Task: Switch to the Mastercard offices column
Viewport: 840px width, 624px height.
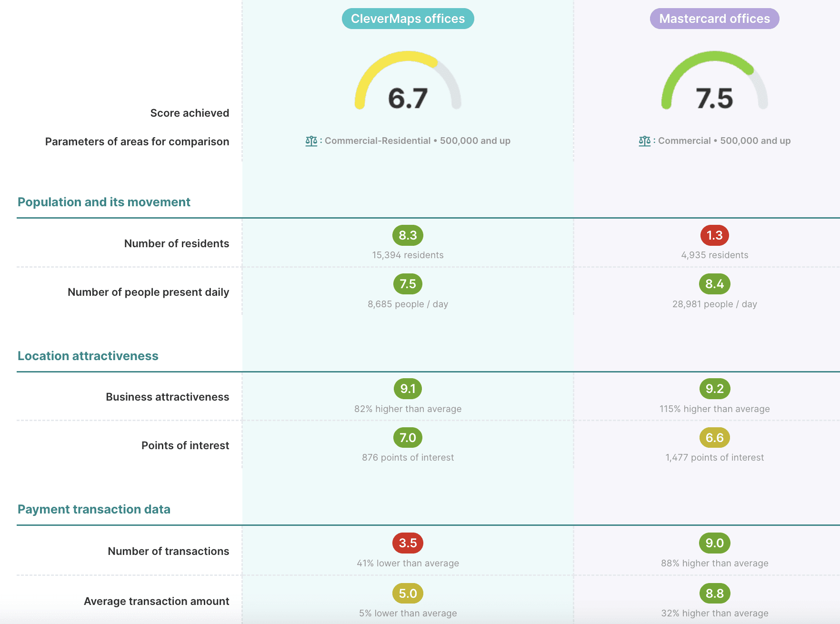Action: [x=714, y=19]
